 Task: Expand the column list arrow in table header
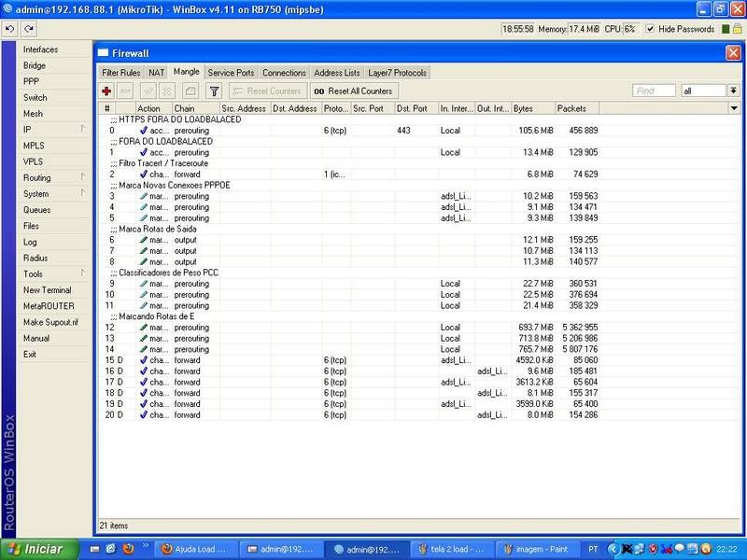click(734, 108)
